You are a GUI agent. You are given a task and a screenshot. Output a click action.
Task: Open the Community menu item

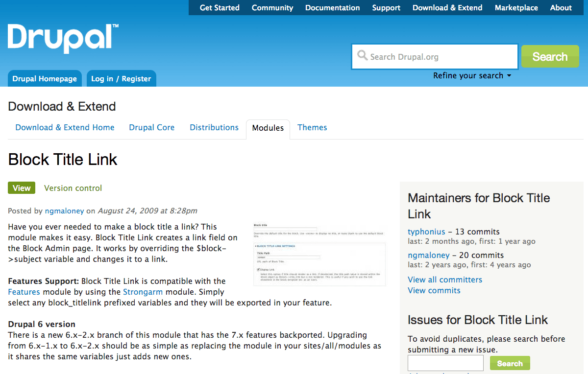tap(272, 8)
